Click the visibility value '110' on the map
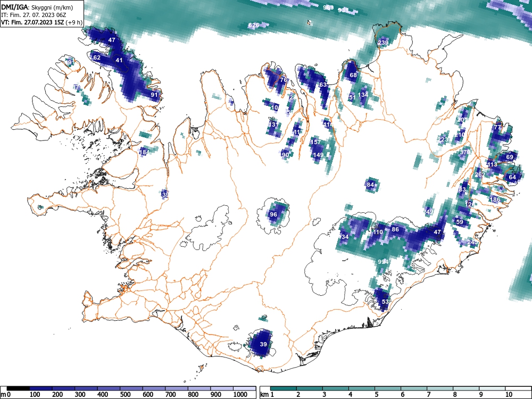The height and width of the screenshot is (399, 532). (x=378, y=232)
